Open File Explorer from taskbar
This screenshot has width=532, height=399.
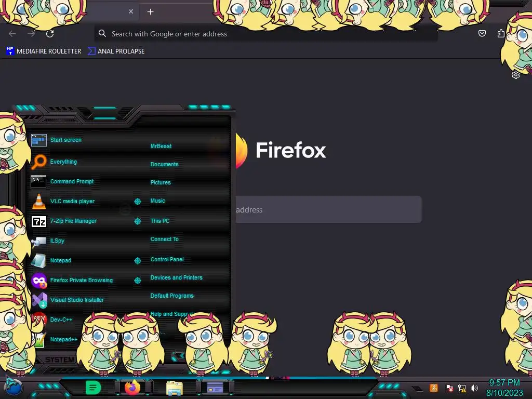pos(175,388)
